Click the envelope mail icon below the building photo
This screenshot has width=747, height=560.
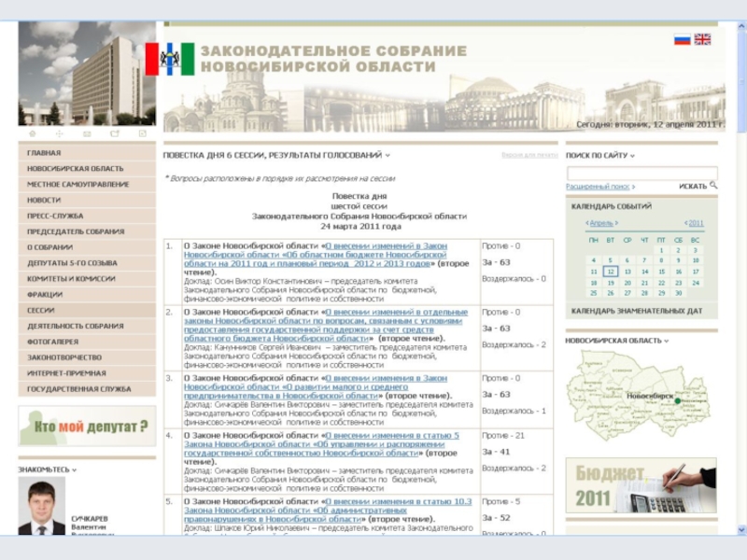point(87,133)
